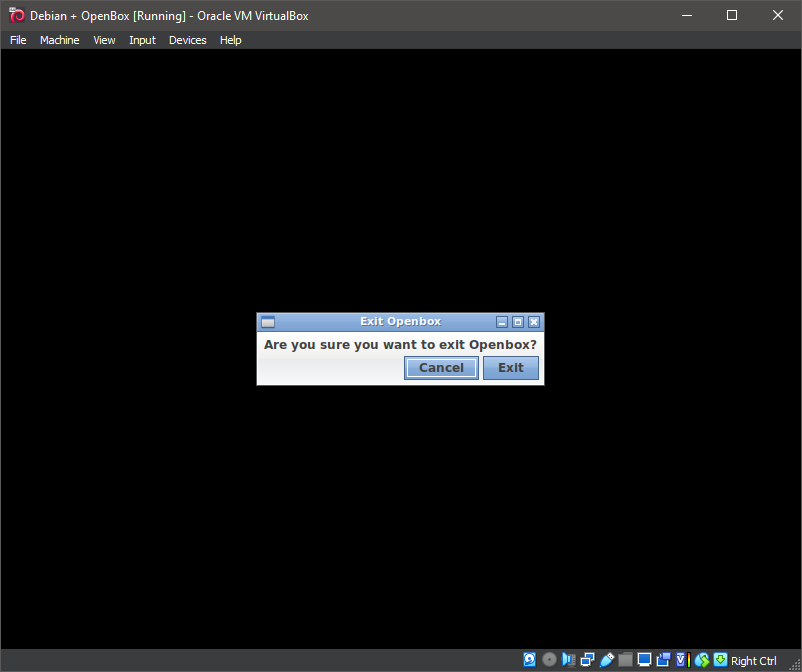
Task: Click Cancel in the Exit Openbox dialog
Action: click(441, 367)
